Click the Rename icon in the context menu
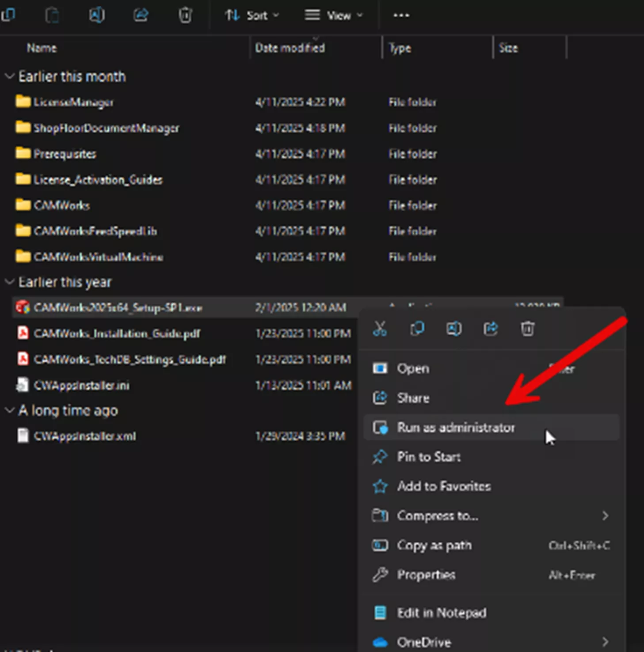The height and width of the screenshot is (652, 644). point(454,329)
